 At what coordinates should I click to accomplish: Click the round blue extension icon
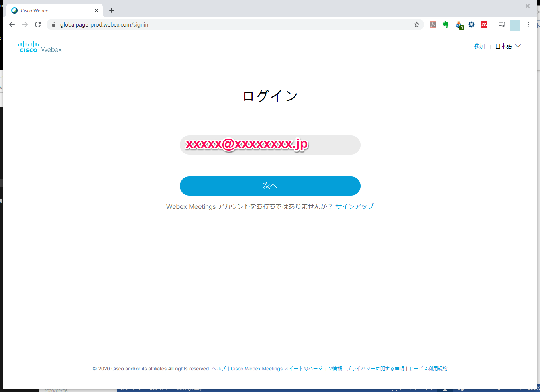pyautogui.click(x=471, y=24)
